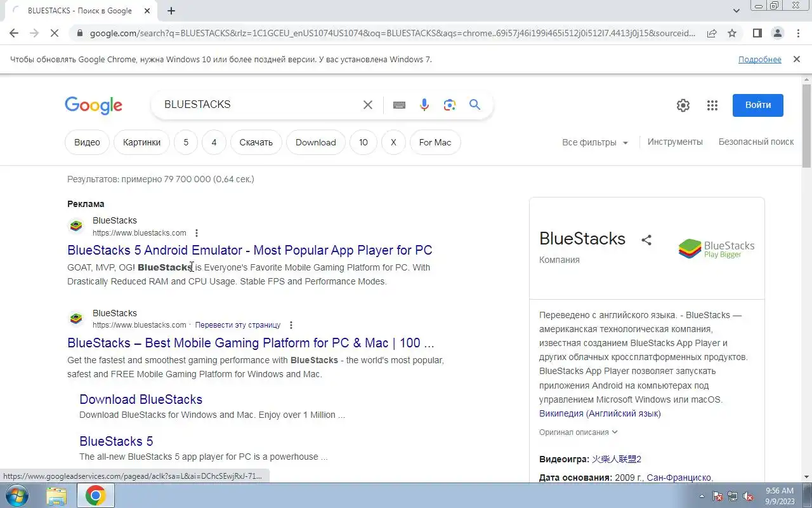This screenshot has height=508, width=812.
Task: Click the browser forward arrow
Action: pyautogui.click(x=34, y=33)
